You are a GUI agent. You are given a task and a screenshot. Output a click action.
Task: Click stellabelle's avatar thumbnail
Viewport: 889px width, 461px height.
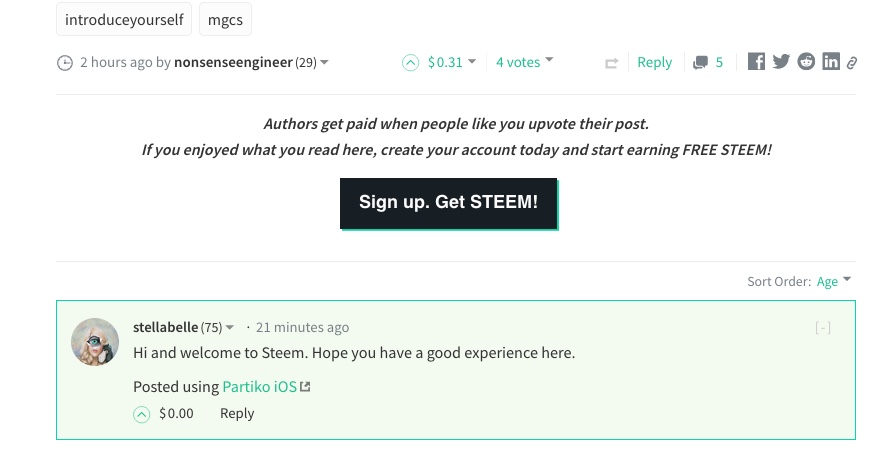coord(95,342)
